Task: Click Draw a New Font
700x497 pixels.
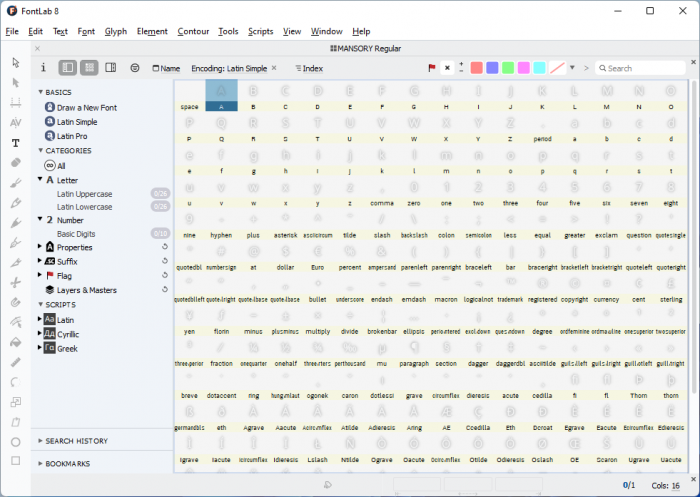Action: point(86,107)
